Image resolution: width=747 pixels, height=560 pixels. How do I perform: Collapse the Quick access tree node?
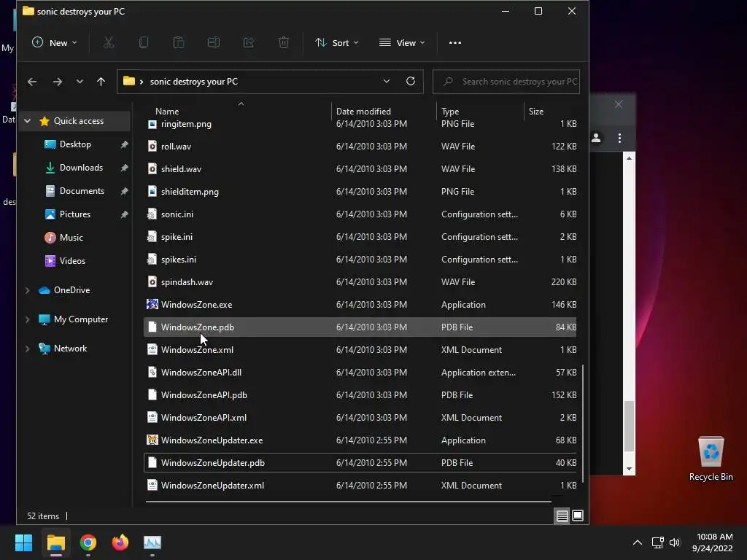coord(28,121)
